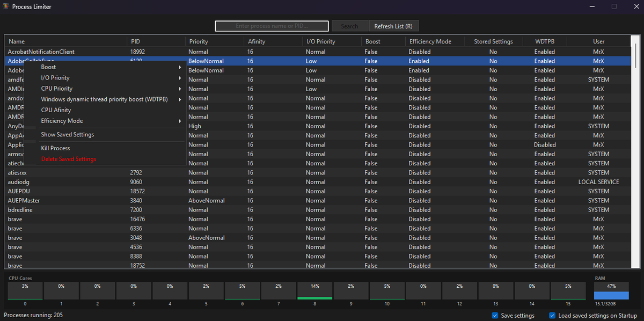Click the LOCAL SERVICE user cell
This screenshot has height=321, width=644.
[598, 182]
